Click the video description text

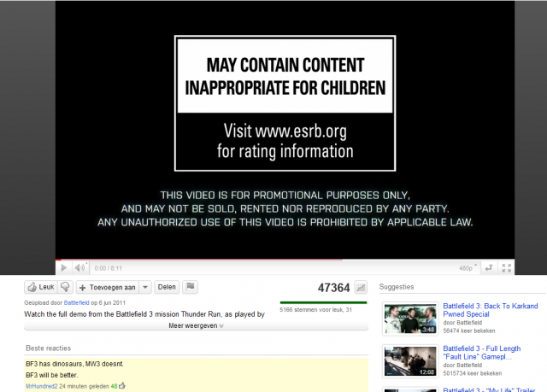[x=144, y=314]
